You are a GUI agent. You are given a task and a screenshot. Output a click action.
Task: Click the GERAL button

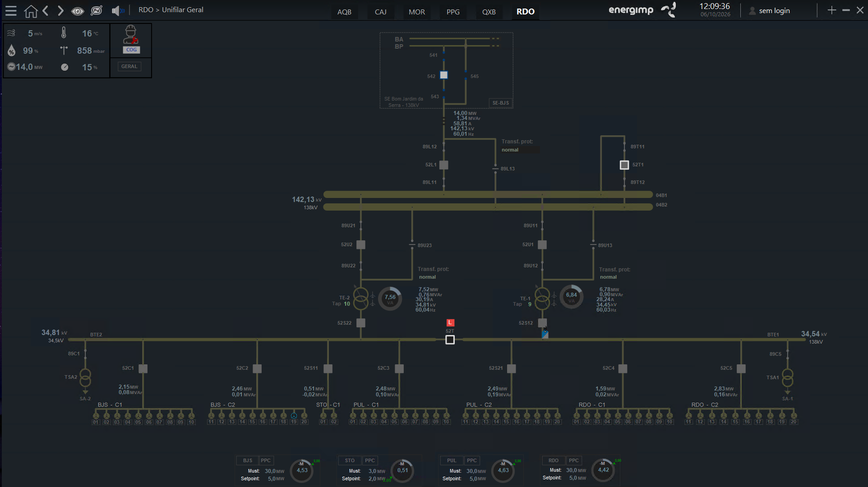[129, 66]
